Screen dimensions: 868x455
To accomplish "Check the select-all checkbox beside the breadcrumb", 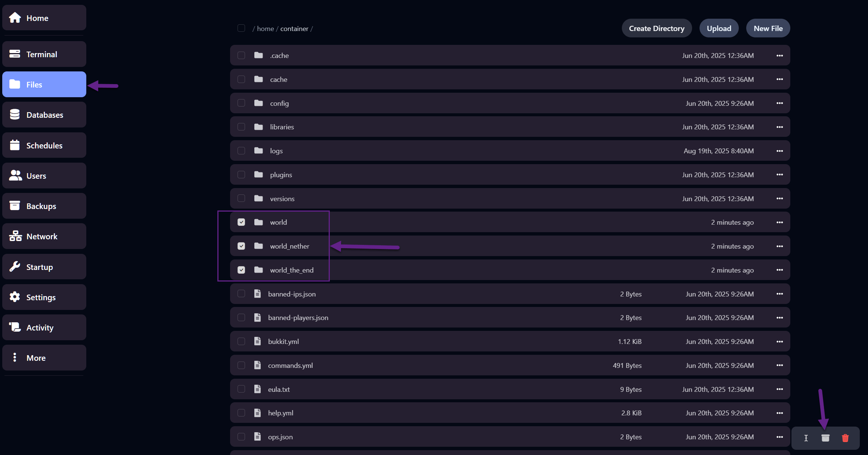I will click(x=241, y=28).
